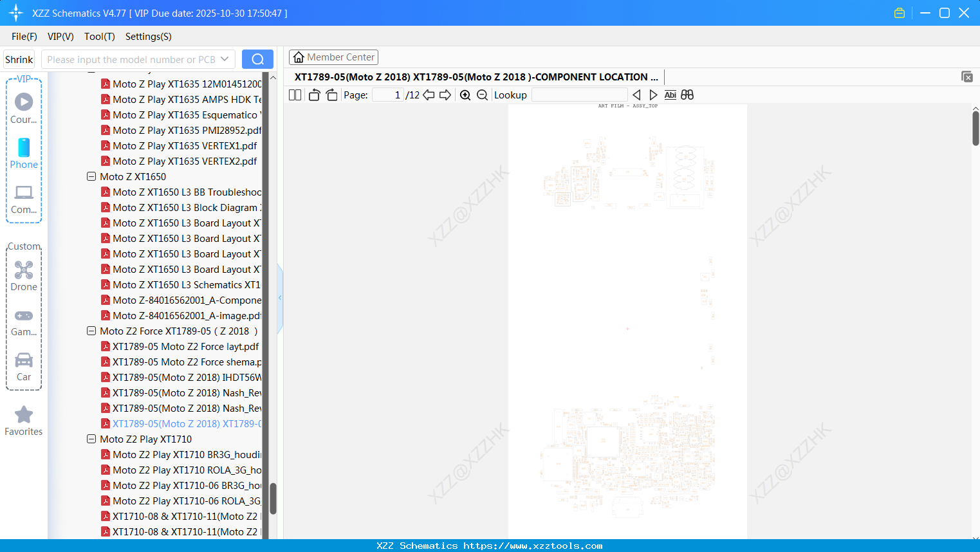Click the document viewer vertical scrollbar thumb
The image size is (980, 552).
click(x=975, y=129)
